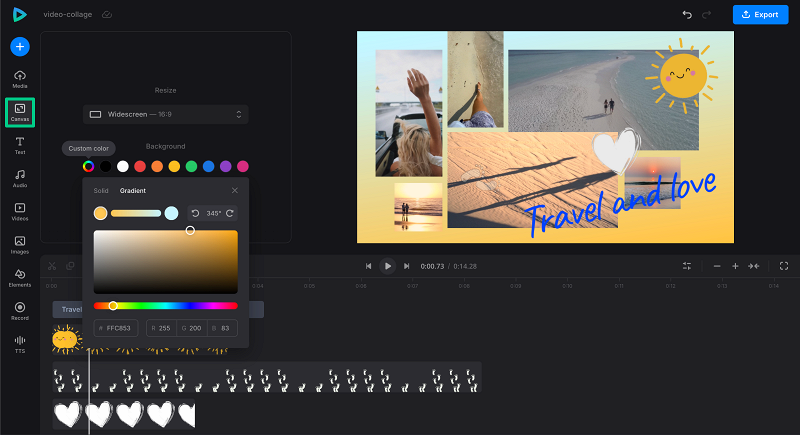
Task: Open the Media sidebar panel
Action: pyautogui.click(x=20, y=79)
